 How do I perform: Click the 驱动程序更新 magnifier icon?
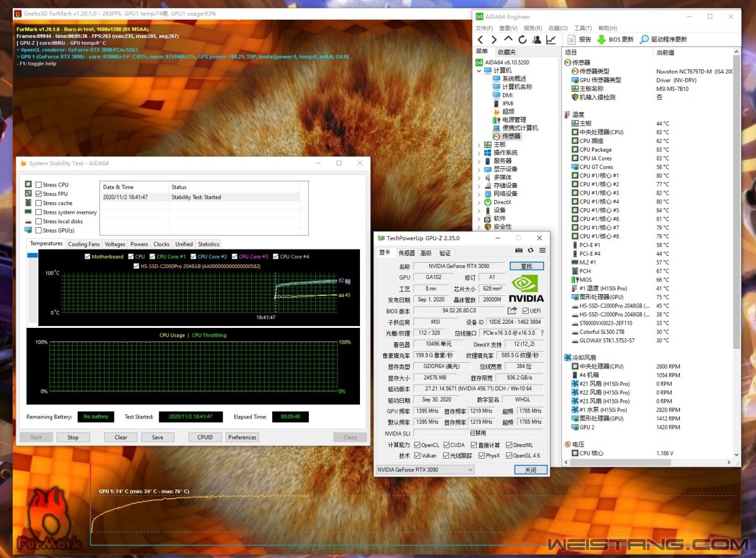point(644,40)
